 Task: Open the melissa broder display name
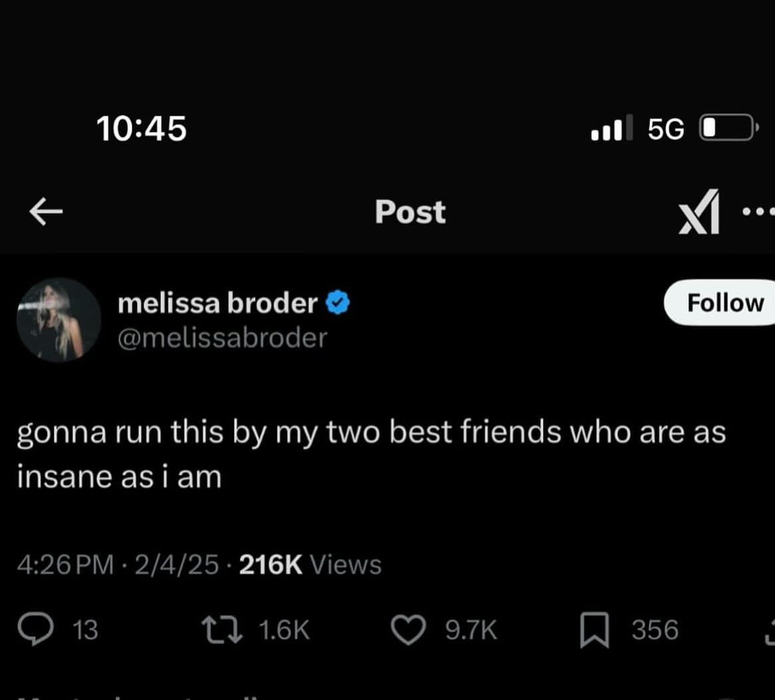click(218, 302)
